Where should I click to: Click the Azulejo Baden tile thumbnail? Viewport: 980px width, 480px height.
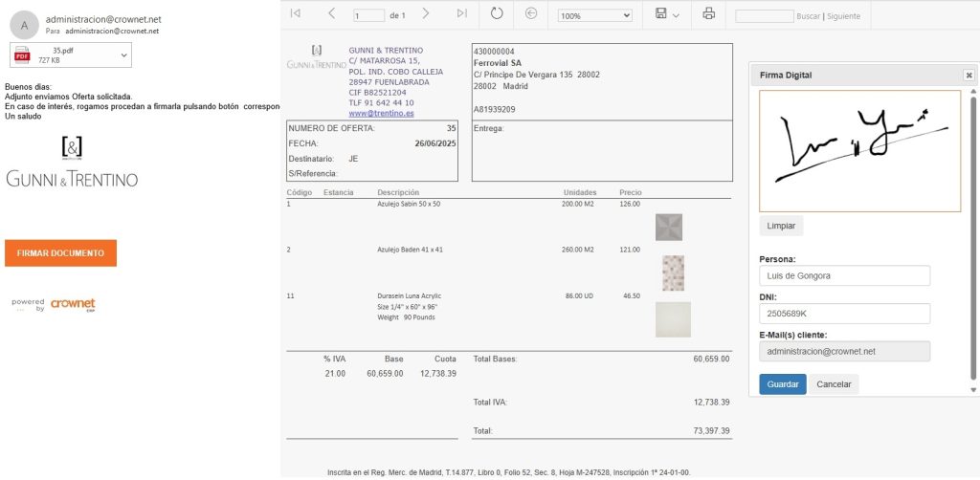click(673, 273)
